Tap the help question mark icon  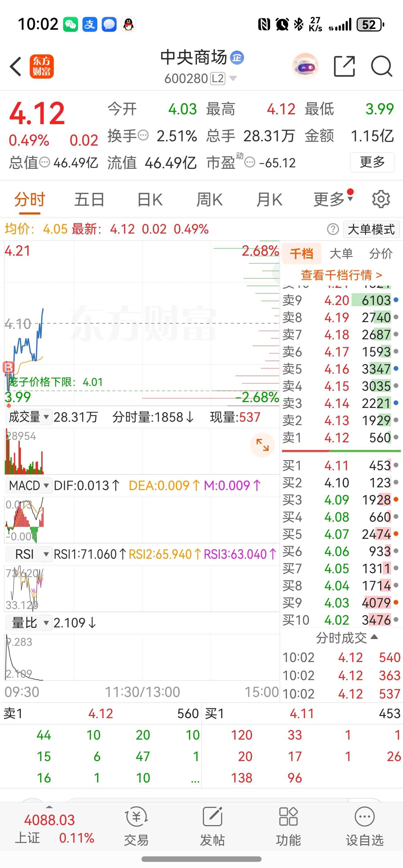[333, 229]
